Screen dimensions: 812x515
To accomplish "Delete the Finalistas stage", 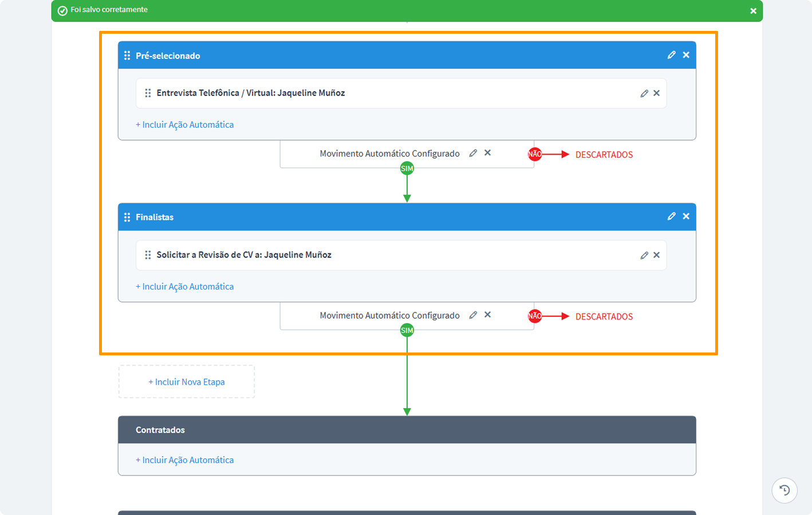I will point(686,216).
